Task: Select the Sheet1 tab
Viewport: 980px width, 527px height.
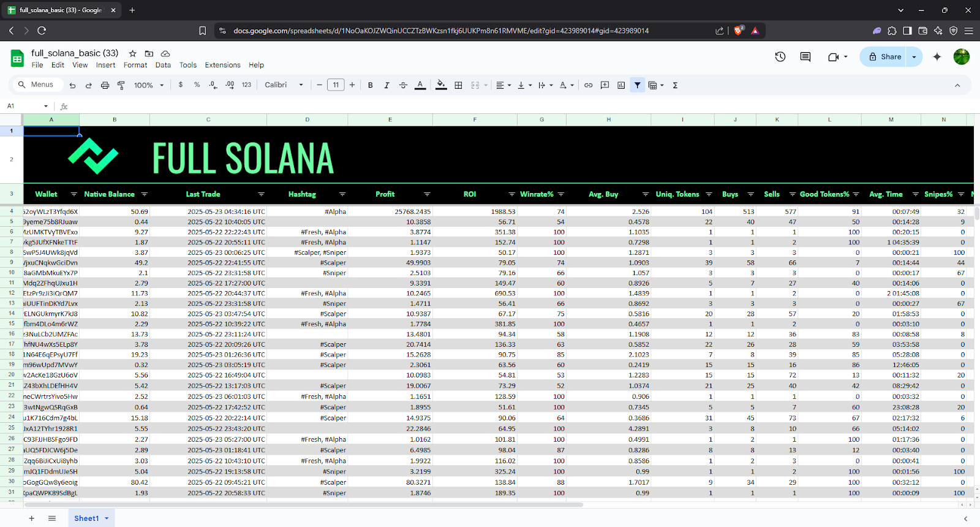Action: click(x=91, y=518)
